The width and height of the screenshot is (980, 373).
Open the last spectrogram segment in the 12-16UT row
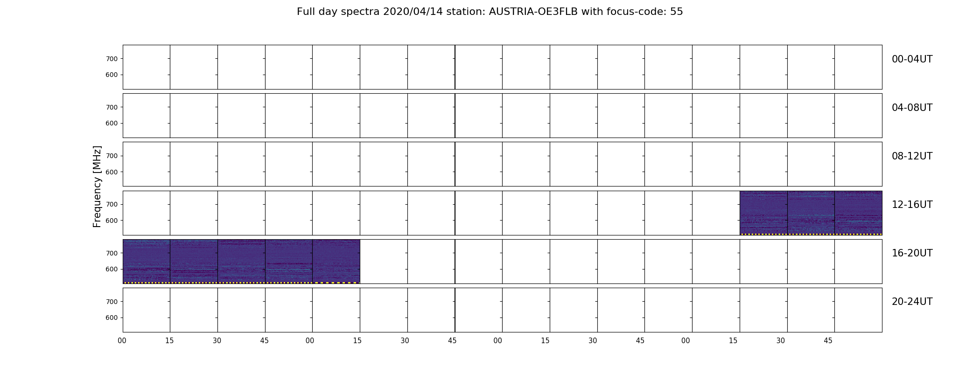858,213
